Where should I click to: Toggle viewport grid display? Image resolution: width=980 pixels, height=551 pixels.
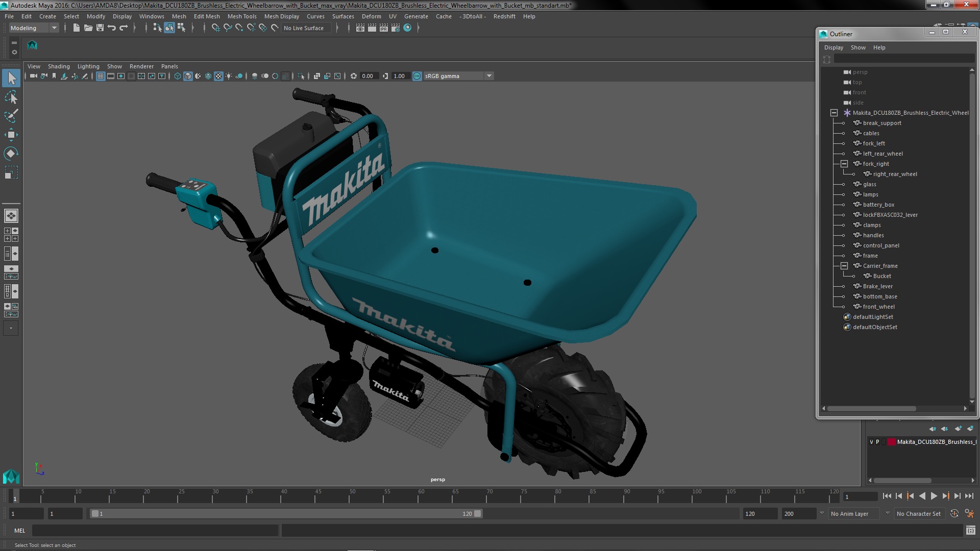point(101,76)
